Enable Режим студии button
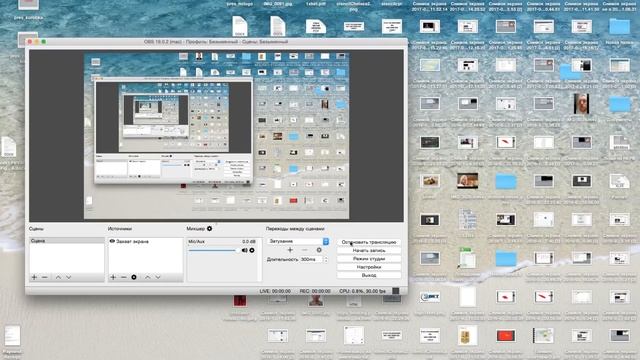The image size is (640, 360). point(369,259)
